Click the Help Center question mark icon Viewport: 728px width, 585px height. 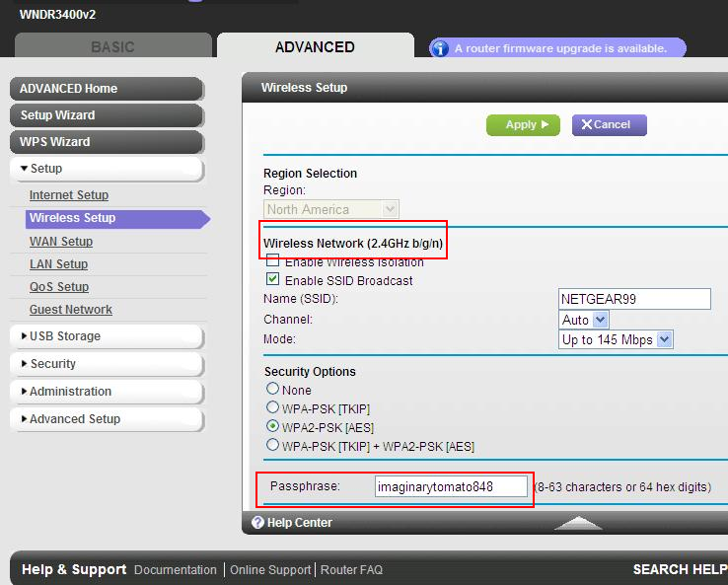click(x=257, y=522)
